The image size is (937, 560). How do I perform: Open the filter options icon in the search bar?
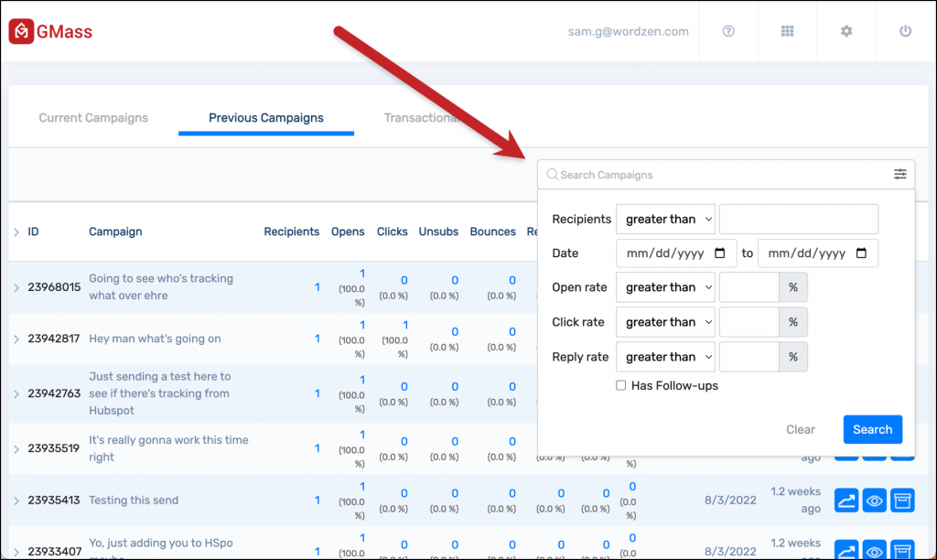coord(899,174)
